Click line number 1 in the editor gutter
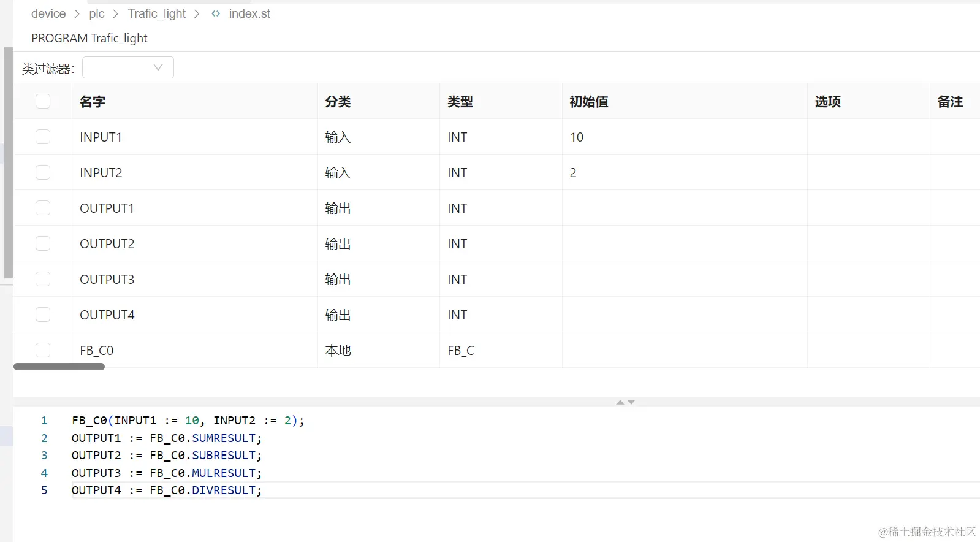 (x=44, y=421)
